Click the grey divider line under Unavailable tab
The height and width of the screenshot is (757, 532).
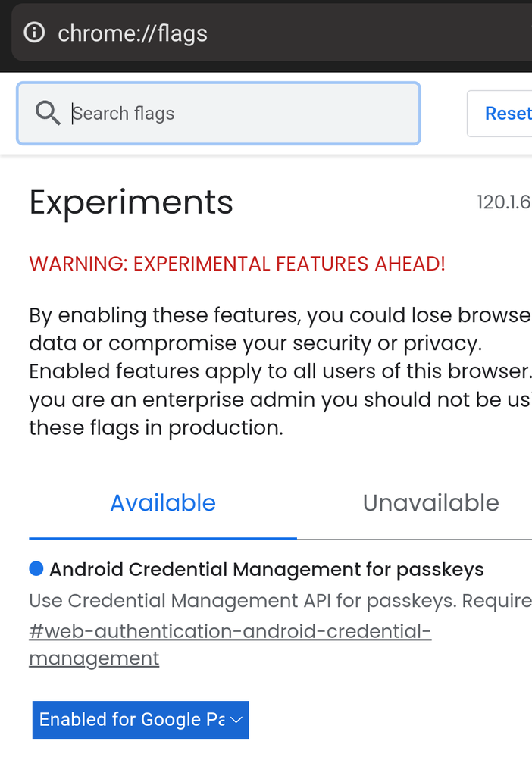coord(415,540)
